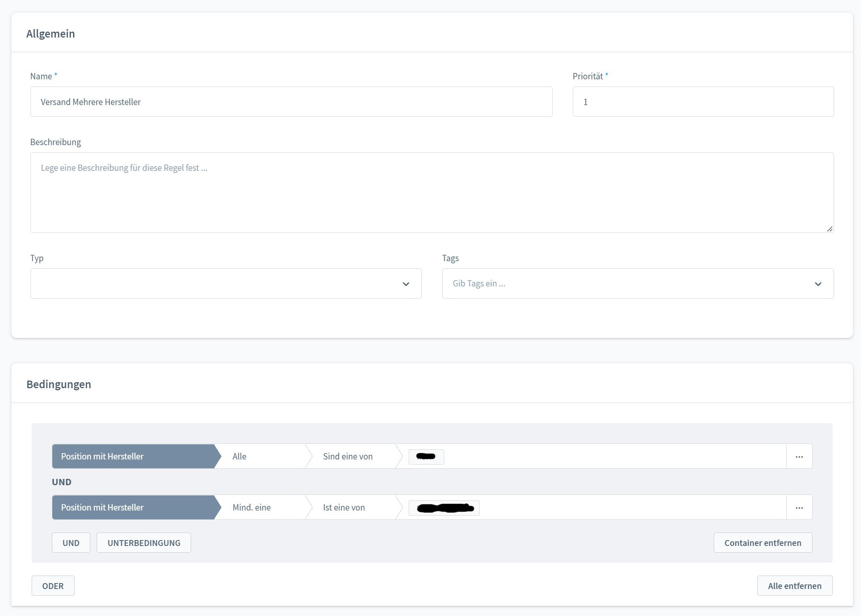
Task: Grab the Beschreibung textarea resize handle
Action: (829, 229)
